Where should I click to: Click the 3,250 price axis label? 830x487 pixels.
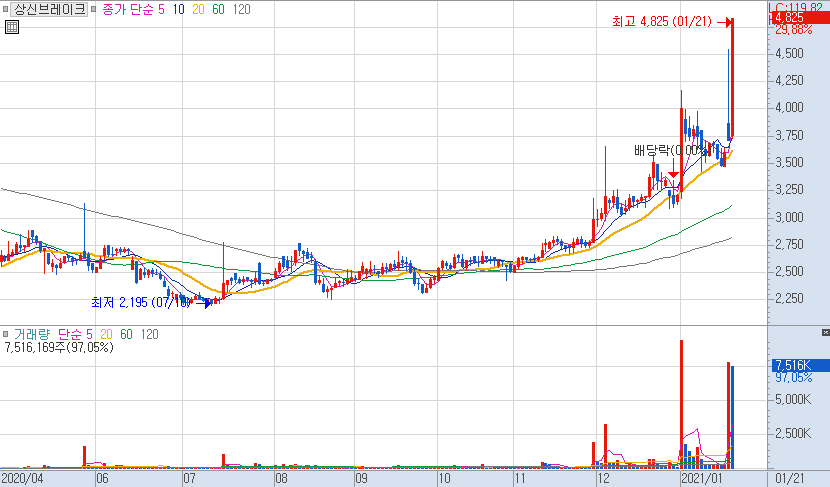[789, 189]
